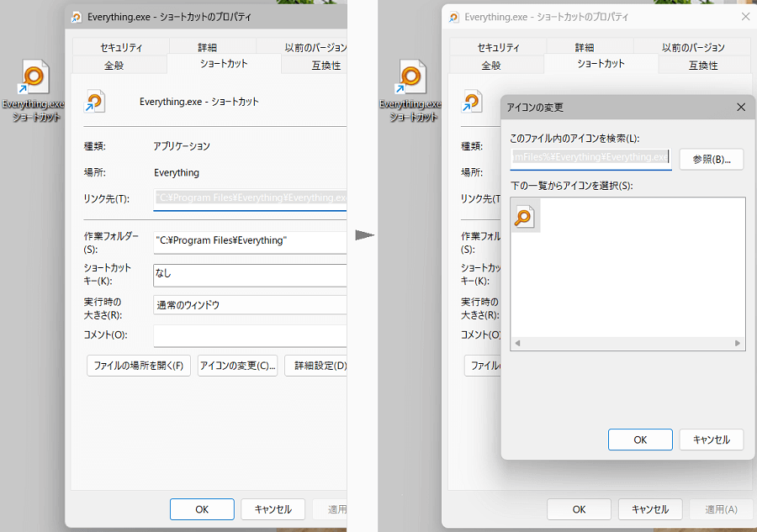Screen dimensions: 757x532
Task: Open セキュリティ tab in the right window
Action: point(498,47)
